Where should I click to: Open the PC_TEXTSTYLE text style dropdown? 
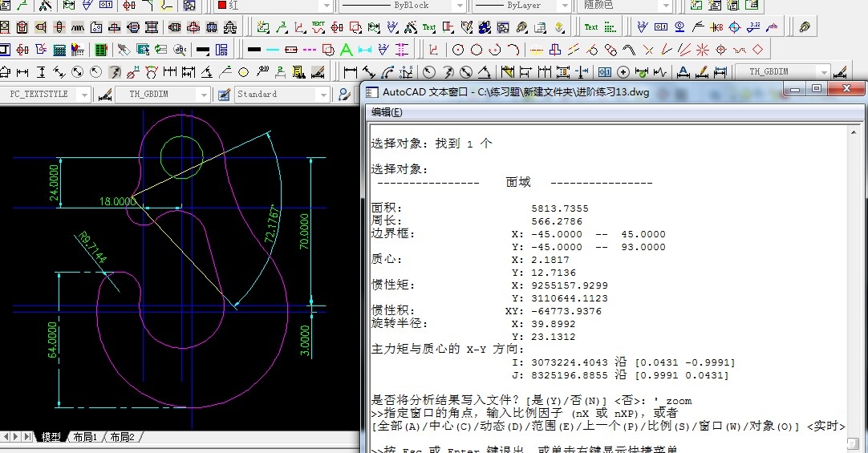[84, 95]
